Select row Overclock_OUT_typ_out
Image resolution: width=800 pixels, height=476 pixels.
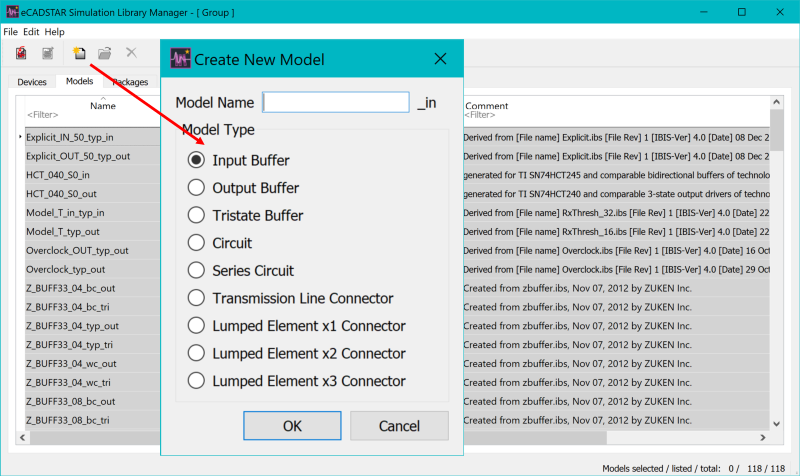click(77, 250)
